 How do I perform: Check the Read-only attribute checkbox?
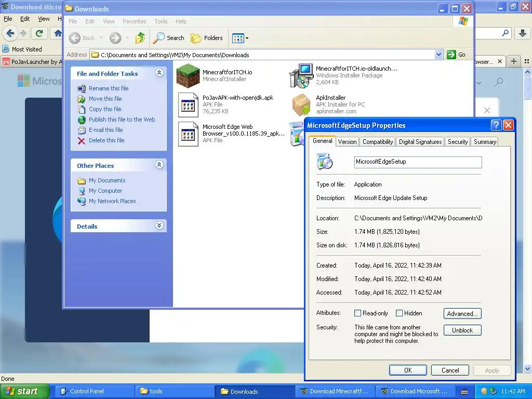[357, 313]
